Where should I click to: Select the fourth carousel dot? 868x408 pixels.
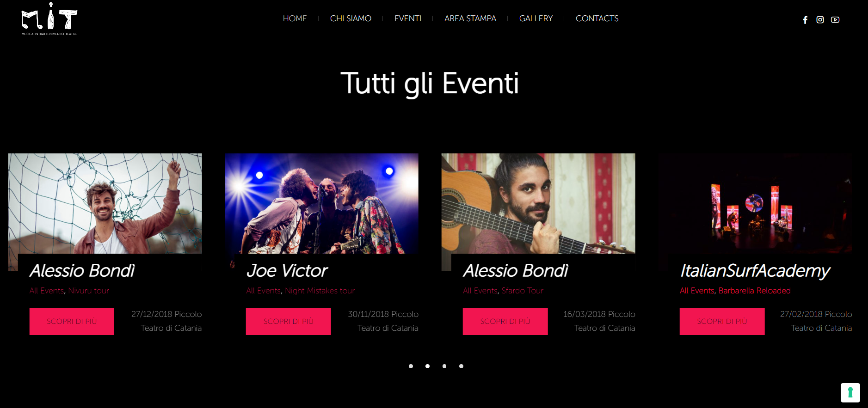(x=461, y=366)
